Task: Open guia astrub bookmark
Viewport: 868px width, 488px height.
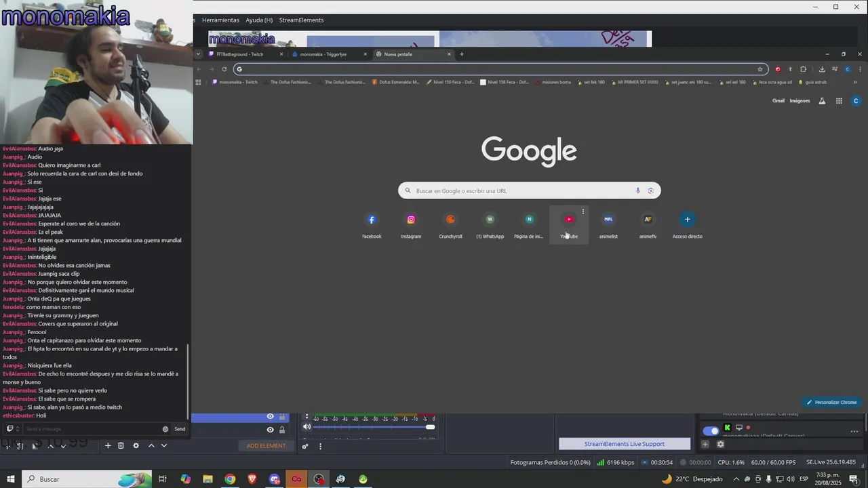Action: coord(812,82)
